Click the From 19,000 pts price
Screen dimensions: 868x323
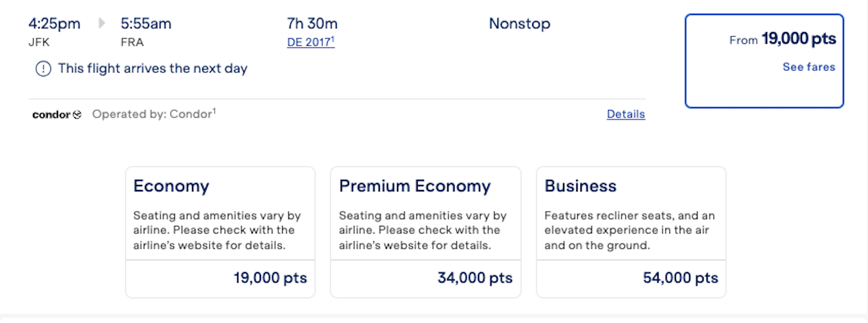point(782,39)
